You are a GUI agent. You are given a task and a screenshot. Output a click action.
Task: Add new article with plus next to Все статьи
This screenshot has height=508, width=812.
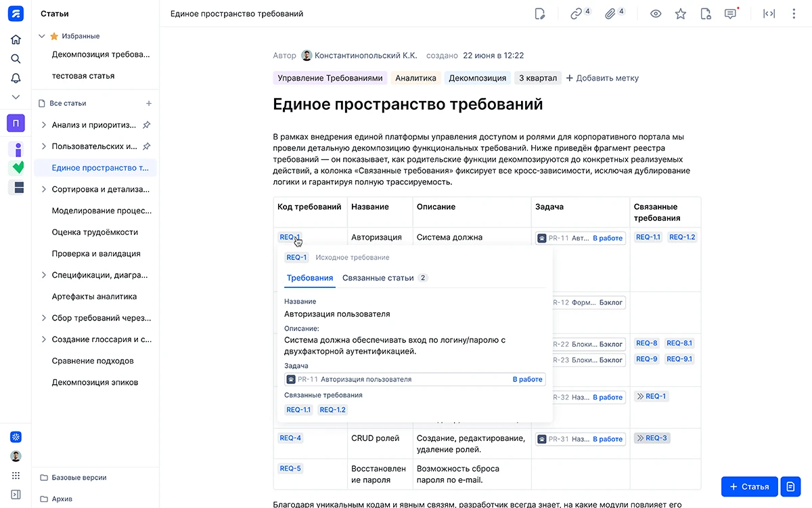[149, 104]
